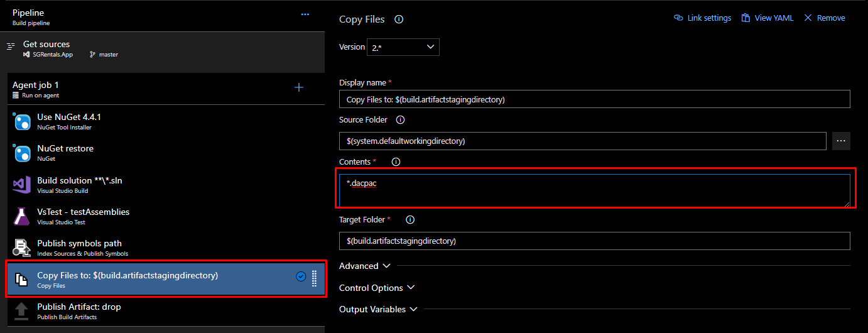Click the Pipeline header title
Screen dimensions: 868x333
[28, 13]
